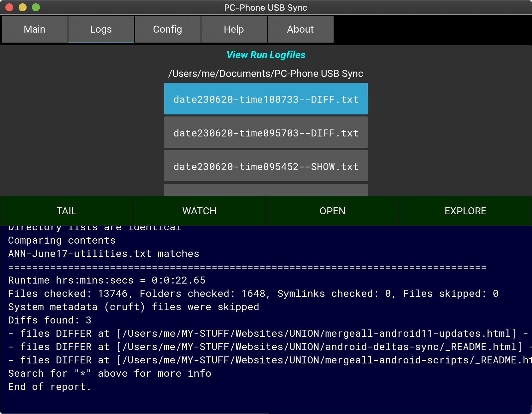Switch to the Main tab
Viewport: 532px width, 414px height.
pyautogui.click(x=35, y=29)
